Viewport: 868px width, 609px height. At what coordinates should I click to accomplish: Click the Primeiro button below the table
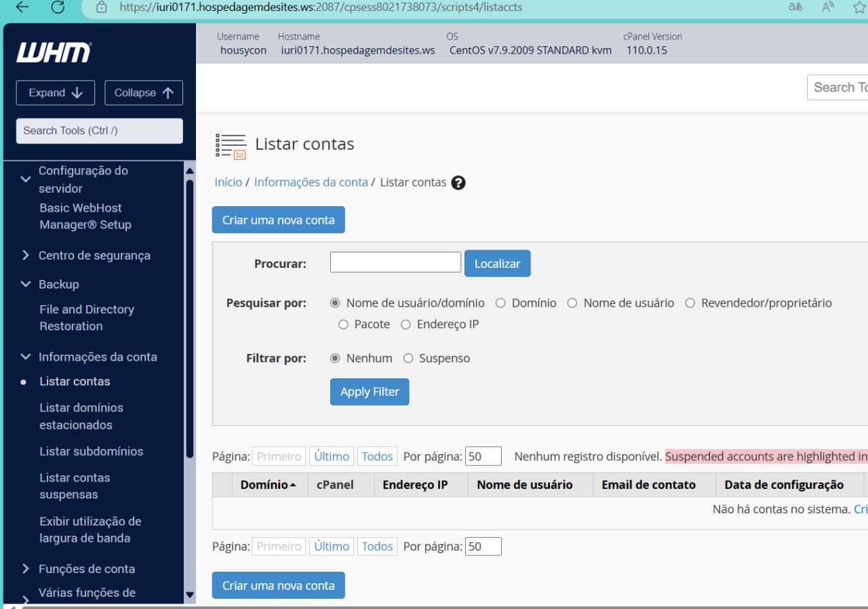coord(279,547)
